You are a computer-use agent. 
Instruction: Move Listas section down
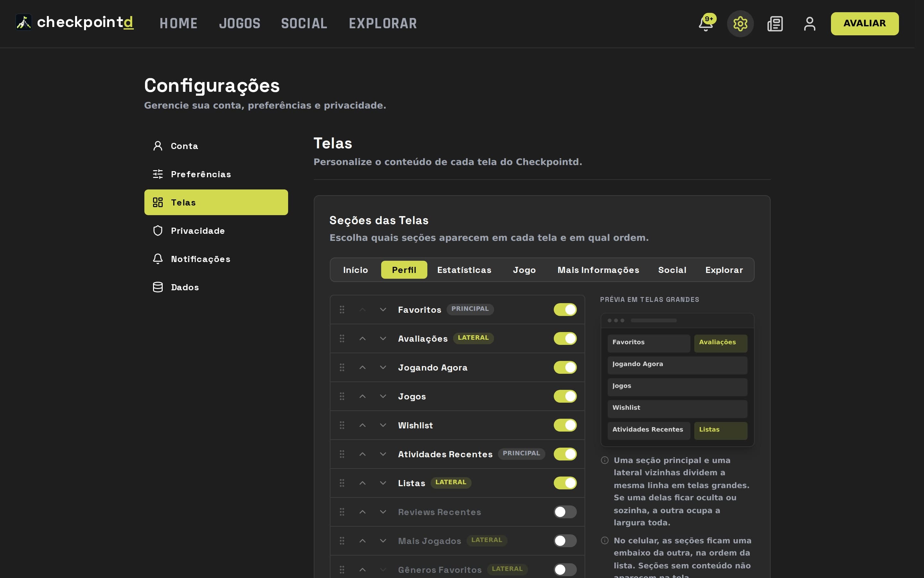pos(383,482)
